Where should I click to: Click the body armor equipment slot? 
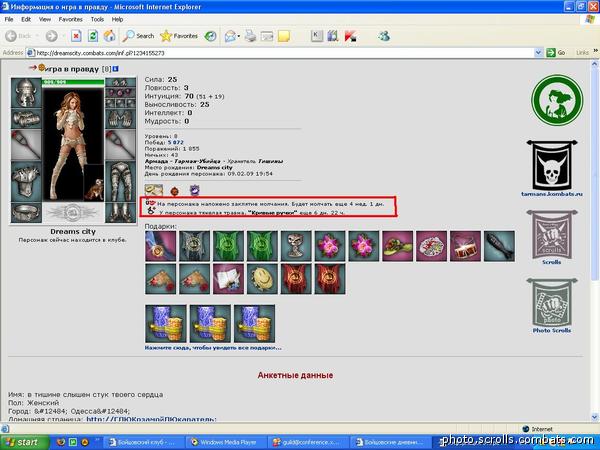(26, 181)
